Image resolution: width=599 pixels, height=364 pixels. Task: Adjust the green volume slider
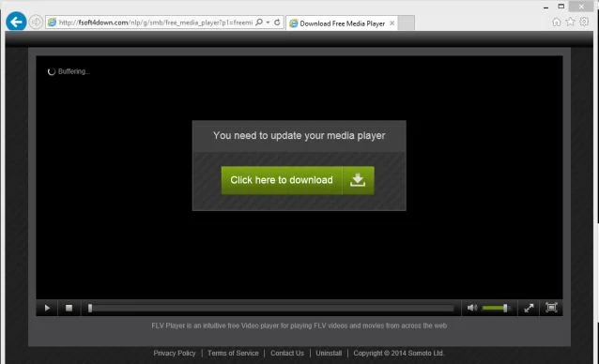(496, 308)
